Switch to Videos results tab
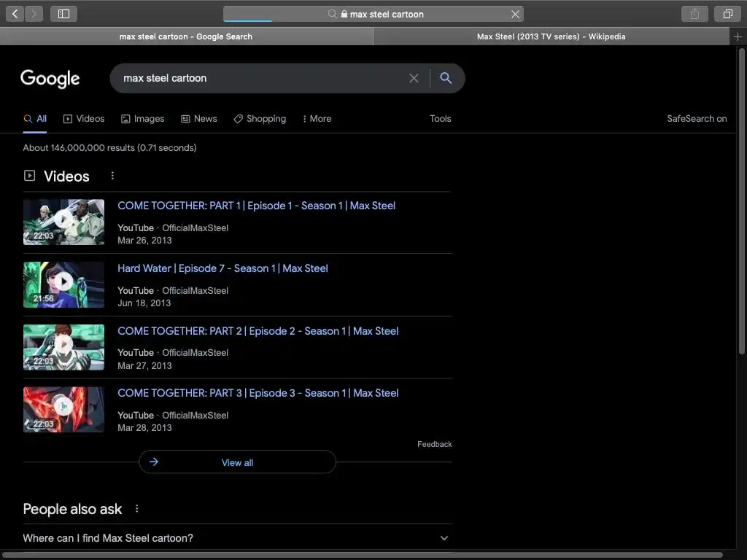 click(x=84, y=119)
